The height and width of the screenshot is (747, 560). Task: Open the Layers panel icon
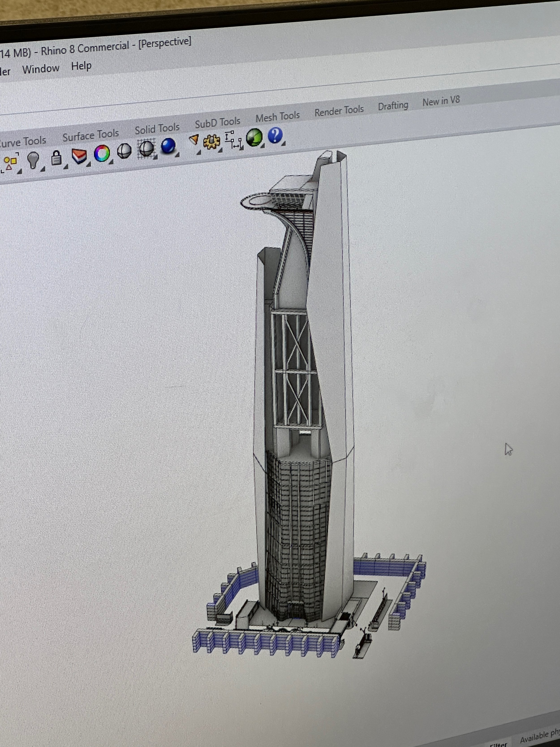(x=79, y=156)
